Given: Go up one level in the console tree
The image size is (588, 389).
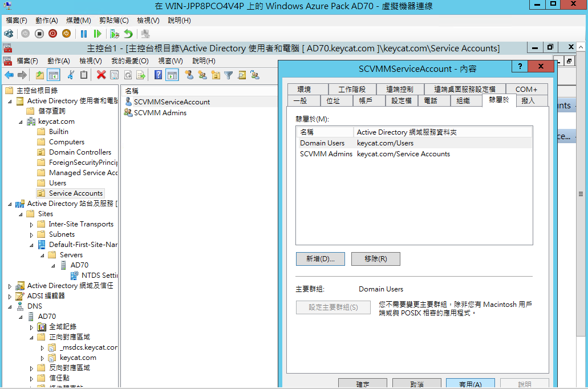Looking at the screenshot, I should click(40, 75).
